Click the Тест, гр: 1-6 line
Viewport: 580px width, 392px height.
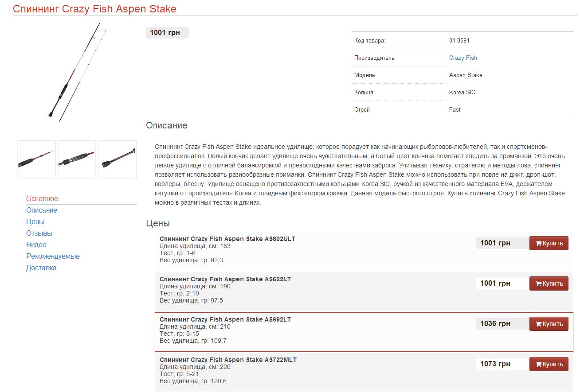(x=177, y=253)
